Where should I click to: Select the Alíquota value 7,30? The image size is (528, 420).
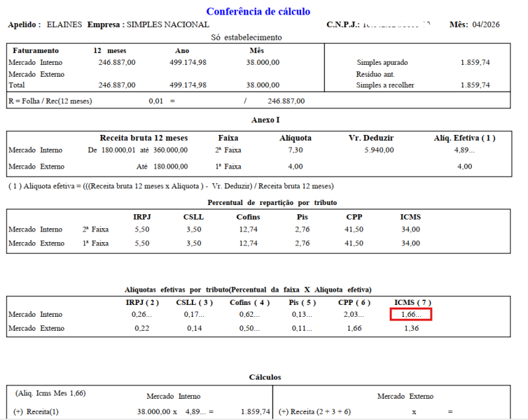(x=295, y=150)
